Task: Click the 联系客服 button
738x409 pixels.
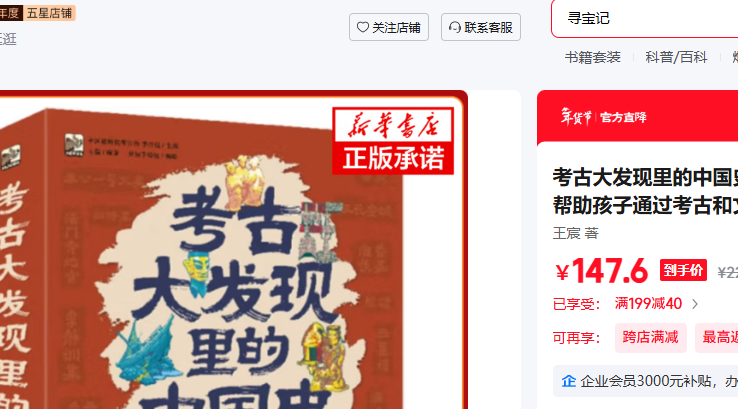Action: [481, 27]
